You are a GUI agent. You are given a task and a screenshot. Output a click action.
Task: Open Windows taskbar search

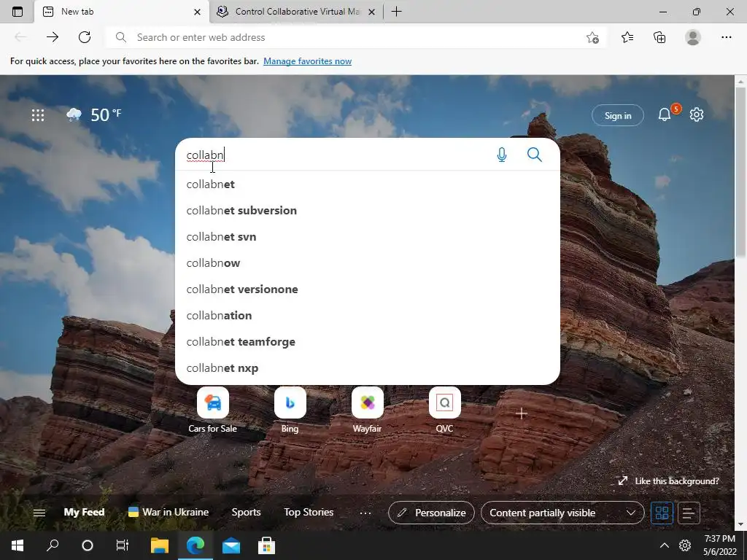(x=53, y=545)
